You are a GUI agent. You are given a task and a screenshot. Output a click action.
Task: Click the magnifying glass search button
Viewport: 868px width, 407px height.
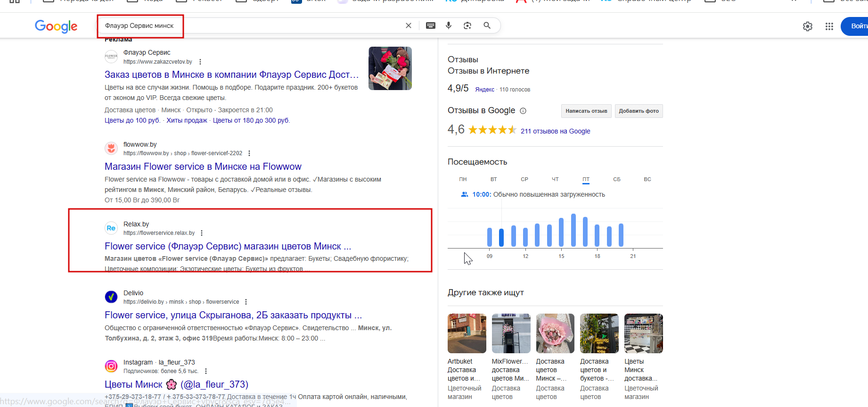(487, 25)
